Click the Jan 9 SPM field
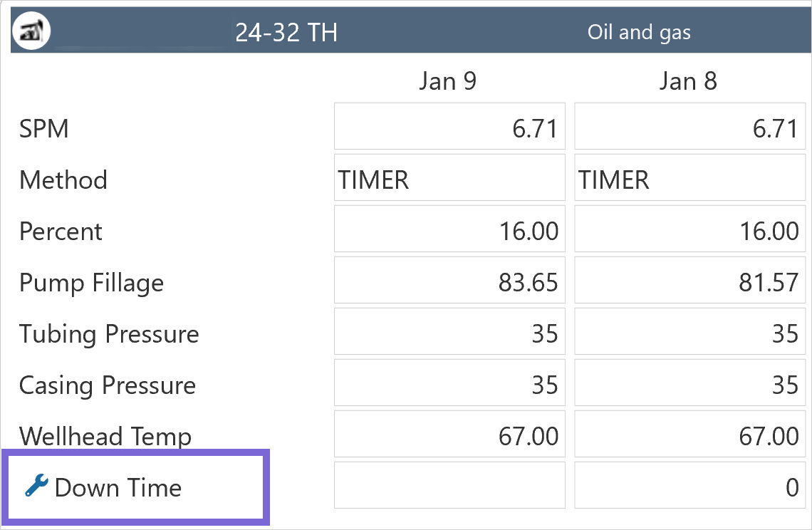 (449, 129)
